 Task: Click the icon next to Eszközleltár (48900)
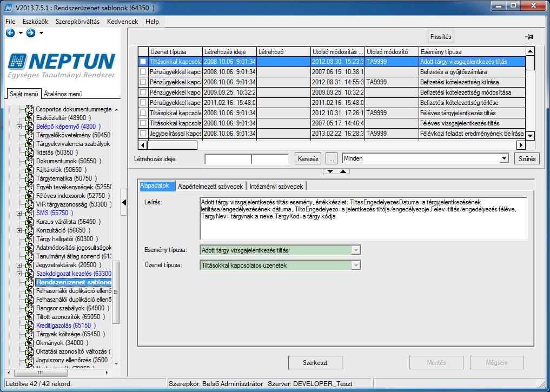click(29, 118)
